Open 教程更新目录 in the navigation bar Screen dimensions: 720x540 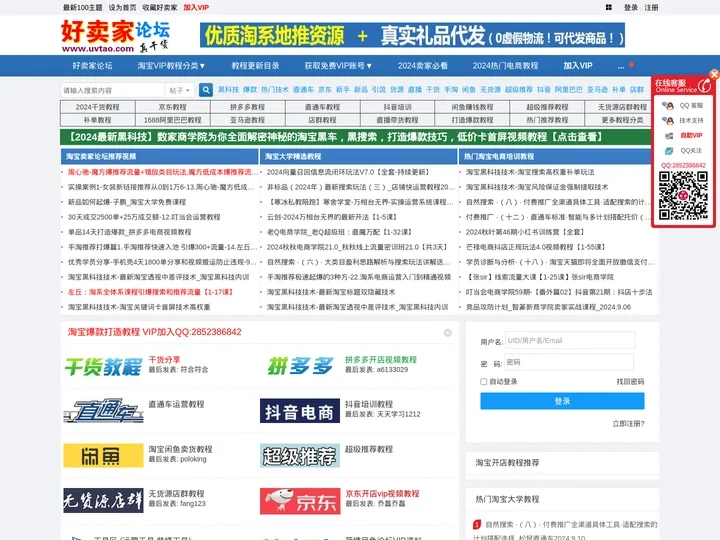click(x=255, y=66)
